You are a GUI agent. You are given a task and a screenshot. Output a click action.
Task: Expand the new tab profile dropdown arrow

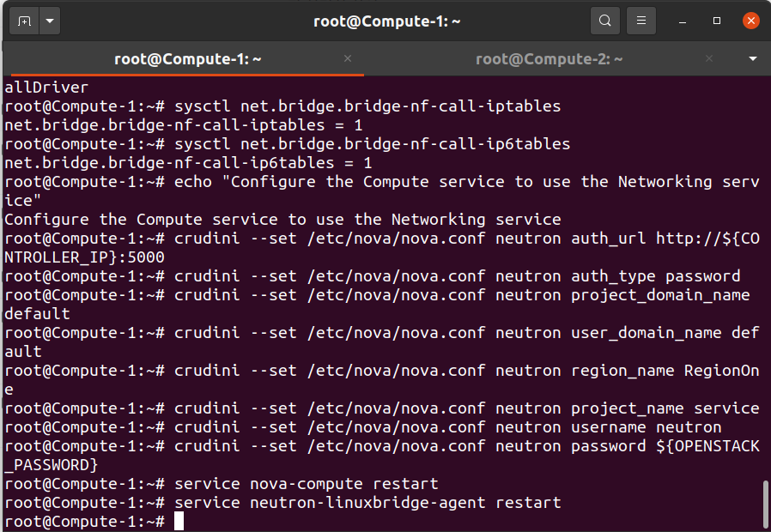coord(50,21)
